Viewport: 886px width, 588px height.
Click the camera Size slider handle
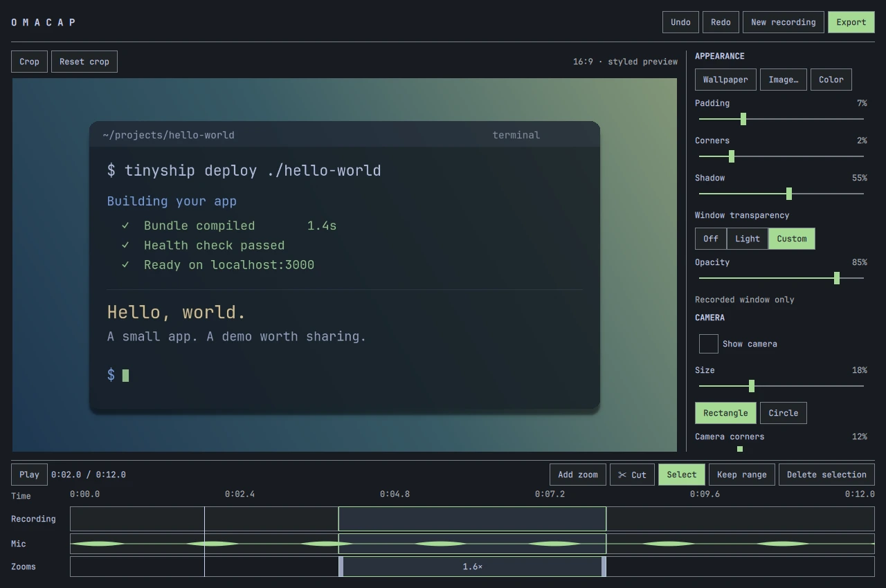tap(752, 386)
